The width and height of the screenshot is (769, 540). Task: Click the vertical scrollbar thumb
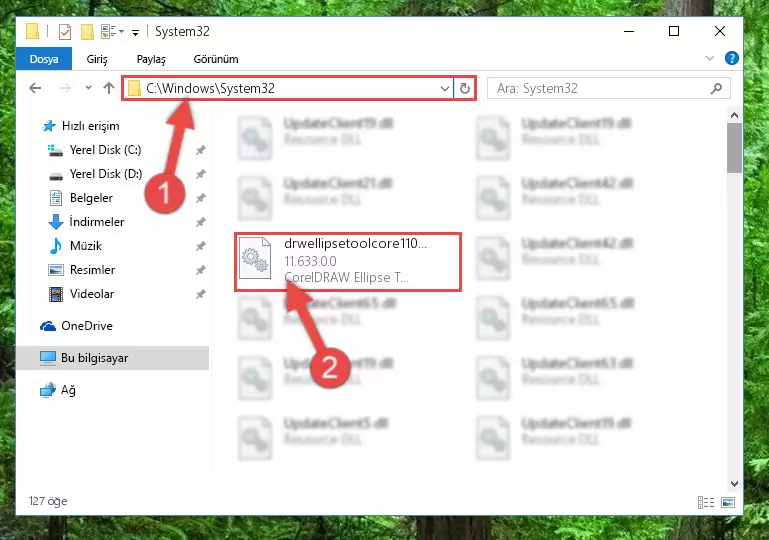point(734,148)
